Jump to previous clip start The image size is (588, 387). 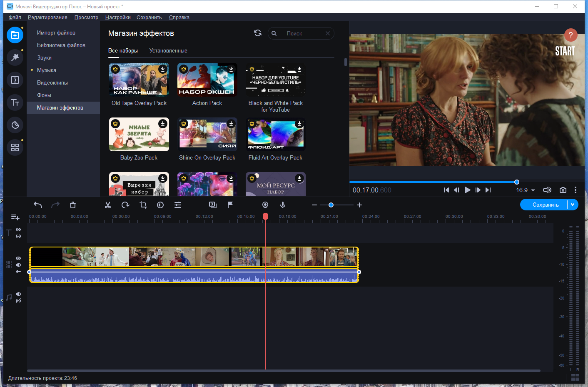point(446,190)
